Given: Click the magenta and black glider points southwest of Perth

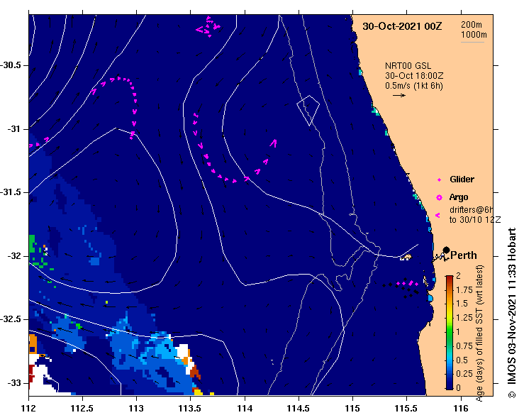Looking at the screenshot, I should (401, 287).
